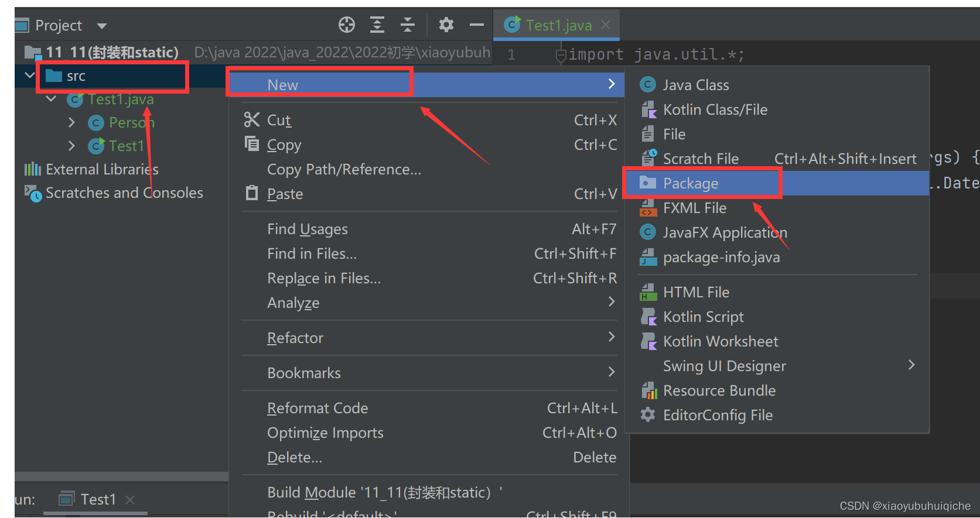This screenshot has width=980, height=518.
Task: Open the Refactor submenu
Action: pyautogui.click(x=429, y=338)
